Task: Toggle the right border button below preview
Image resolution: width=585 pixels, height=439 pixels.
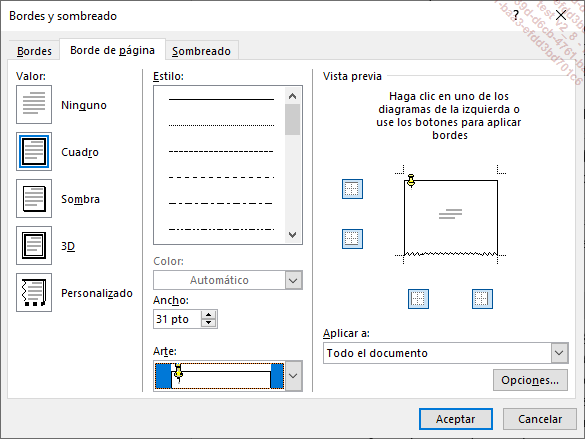Action: (x=482, y=299)
